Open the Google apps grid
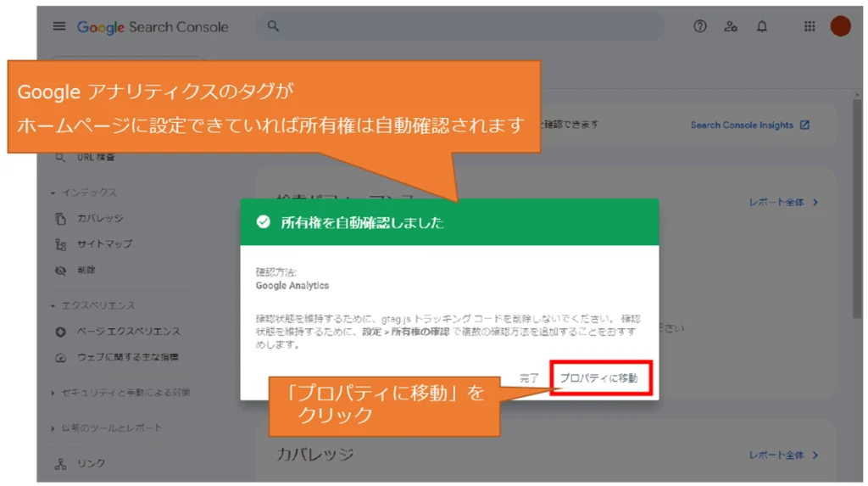868x486 pixels. point(810,26)
